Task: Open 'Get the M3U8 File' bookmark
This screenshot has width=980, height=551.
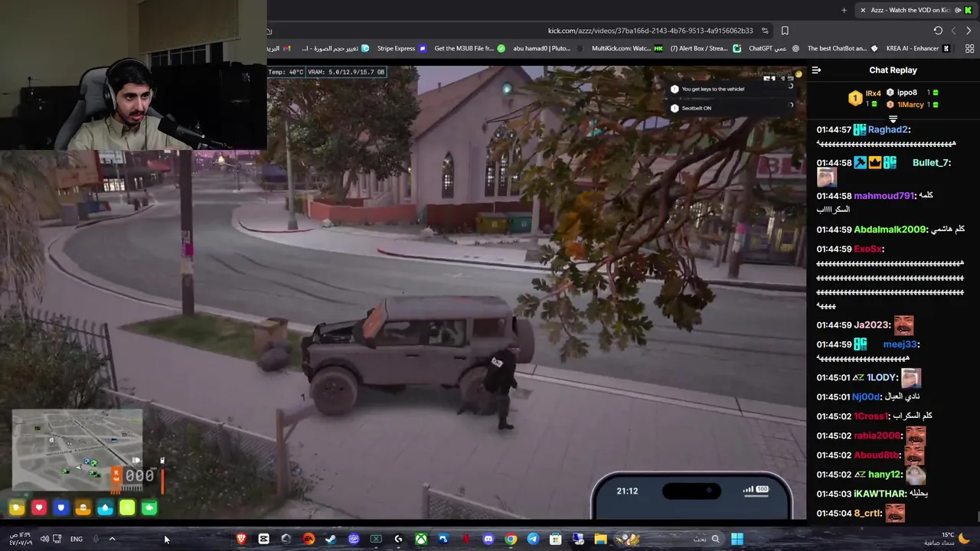Action: [469, 48]
